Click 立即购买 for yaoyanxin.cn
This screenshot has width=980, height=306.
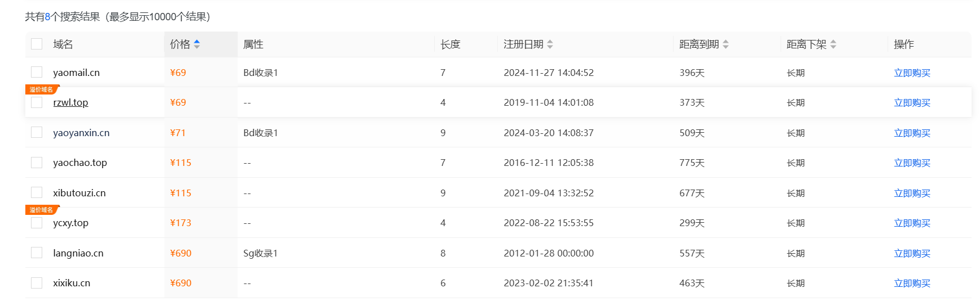point(912,133)
